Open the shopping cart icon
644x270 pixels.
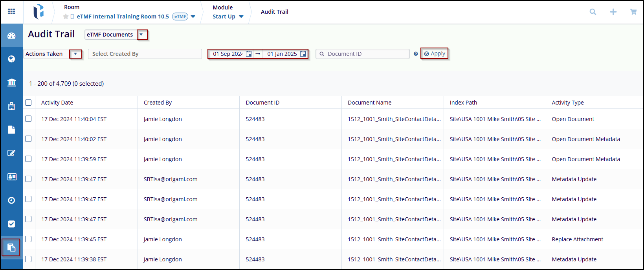tap(633, 12)
